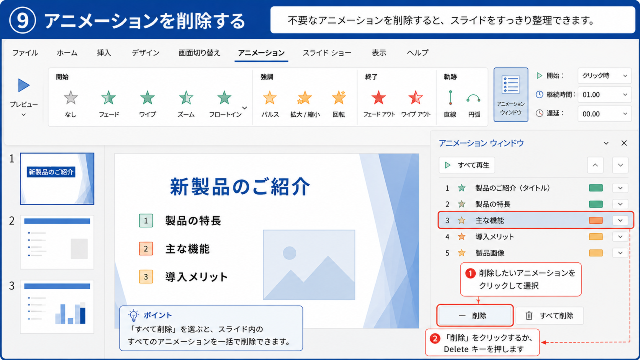Click green timing bar of 製品のご紹介
Screen dimensions: 640x360
(x=596, y=188)
